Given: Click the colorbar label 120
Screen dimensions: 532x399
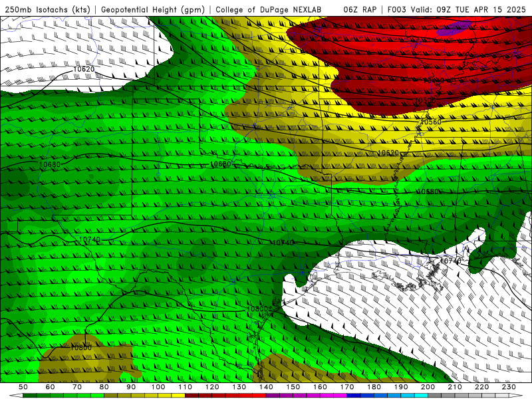Looking at the screenshot, I should click(x=212, y=387).
